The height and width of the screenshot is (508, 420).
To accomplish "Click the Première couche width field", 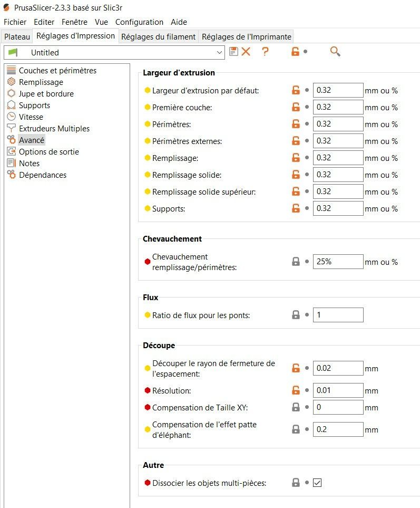I will pyautogui.click(x=338, y=107).
